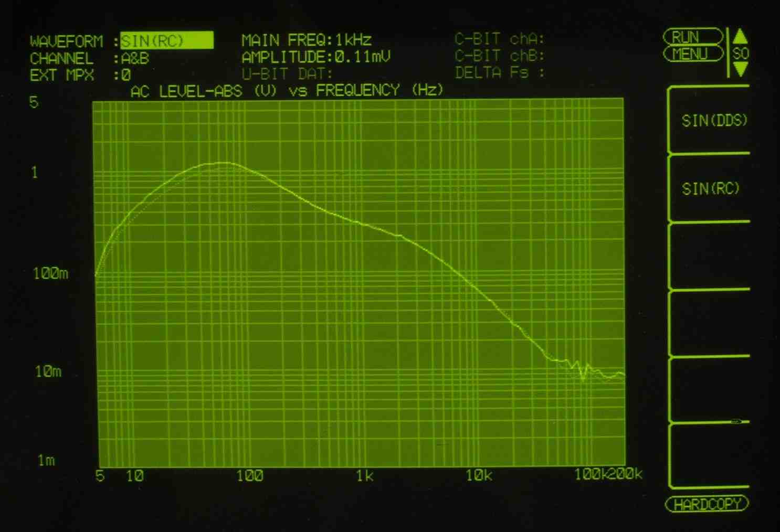Screen dimensions: 780x532
Task: Open the MENU option
Action: (x=692, y=54)
